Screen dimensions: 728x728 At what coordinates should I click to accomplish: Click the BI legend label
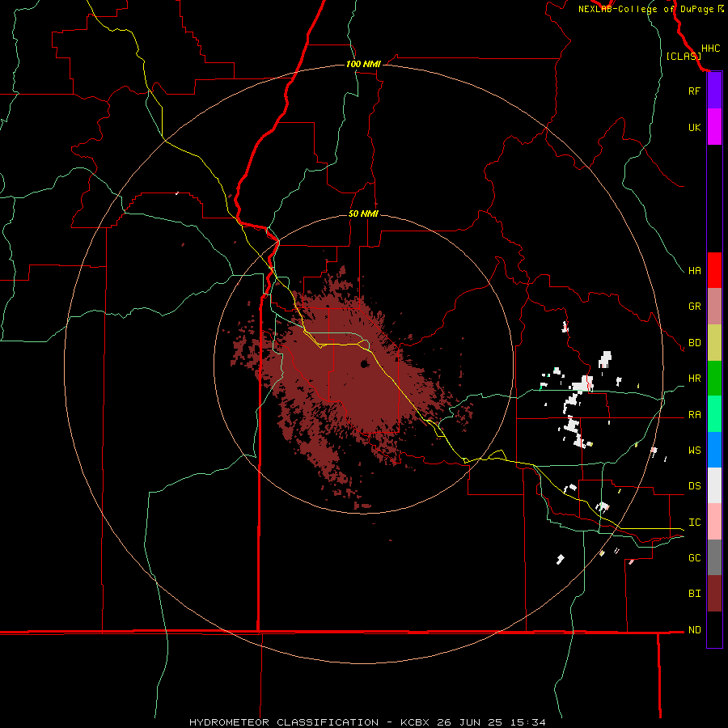[694, 594]
